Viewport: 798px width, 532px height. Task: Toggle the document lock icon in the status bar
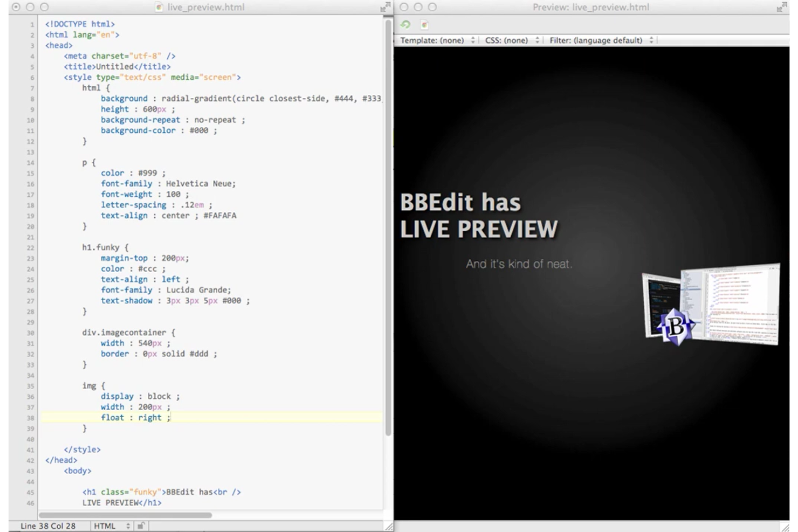coord(140,526)
